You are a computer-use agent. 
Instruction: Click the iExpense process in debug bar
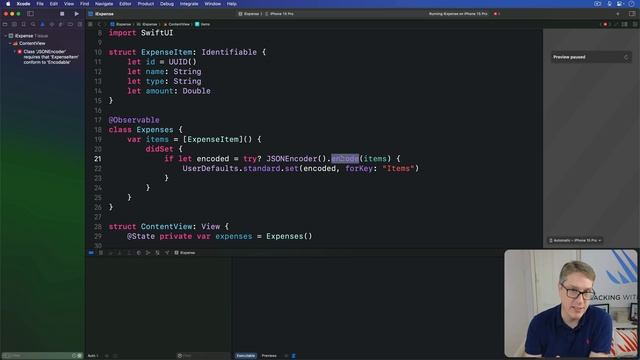click(x=185, y=253)
